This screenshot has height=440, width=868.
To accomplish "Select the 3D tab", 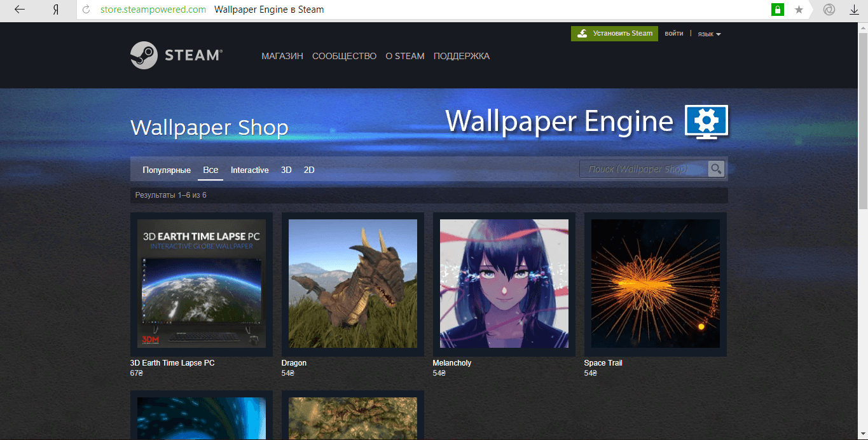I will coord(286,170).
